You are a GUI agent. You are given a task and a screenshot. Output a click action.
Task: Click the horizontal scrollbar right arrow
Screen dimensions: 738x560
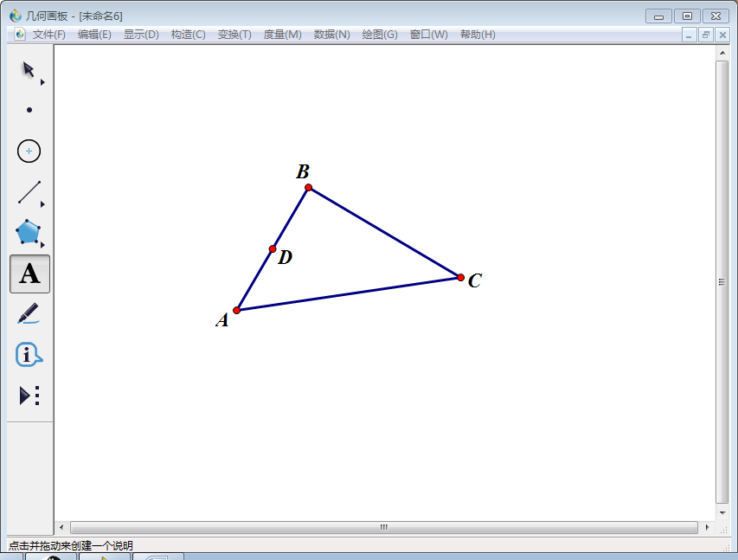click(x=707, y=527)
